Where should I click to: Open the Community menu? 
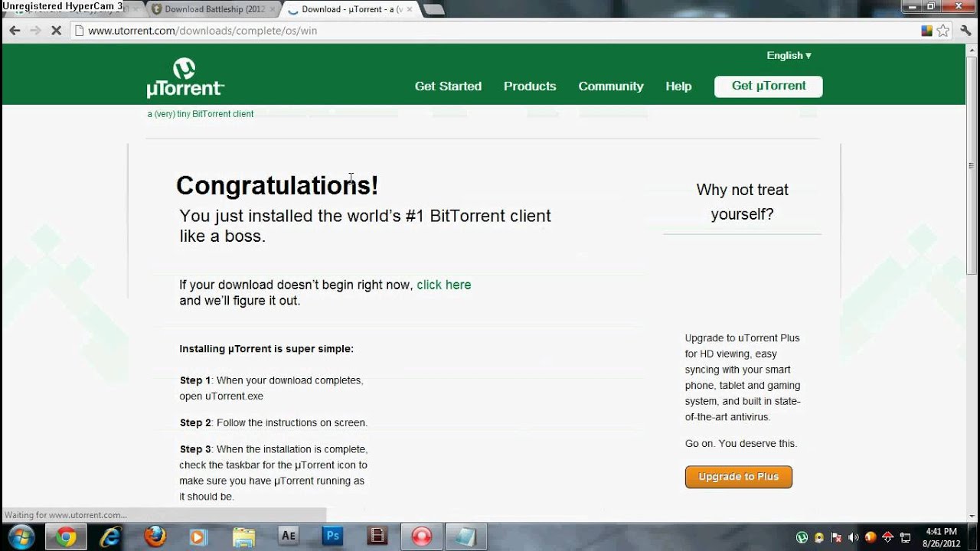611,86
